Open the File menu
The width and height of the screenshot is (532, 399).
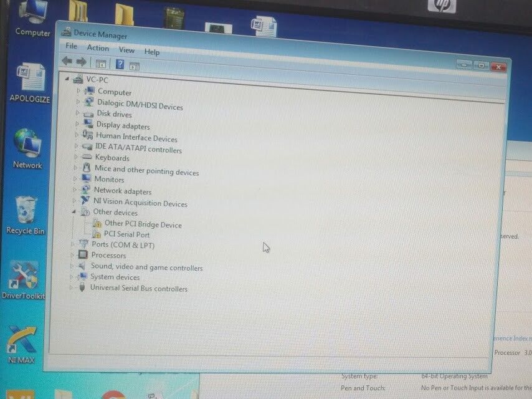pyautogui.click(x=72, y=47)
